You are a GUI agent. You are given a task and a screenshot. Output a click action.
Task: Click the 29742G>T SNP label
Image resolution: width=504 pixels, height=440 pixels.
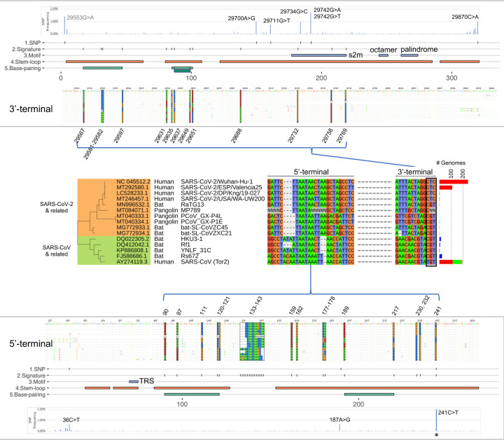[x=327, y=16]
